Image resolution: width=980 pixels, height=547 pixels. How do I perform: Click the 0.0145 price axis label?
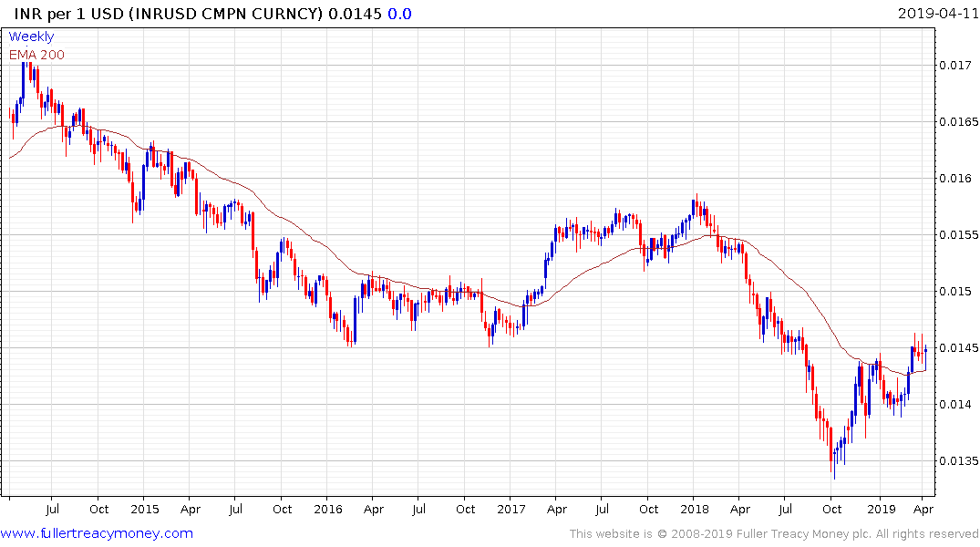coord(959,348)
